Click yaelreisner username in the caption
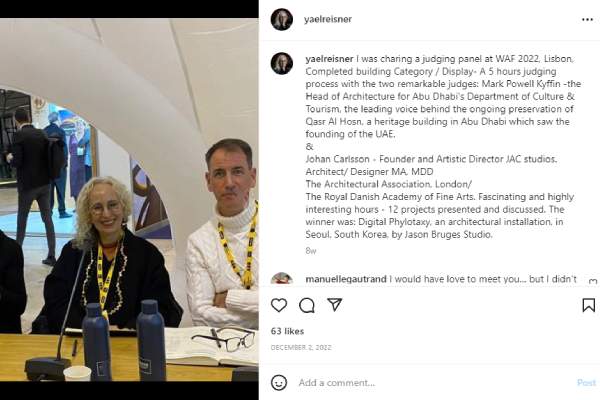Viewport: 600px width, 400px height. 329,59
